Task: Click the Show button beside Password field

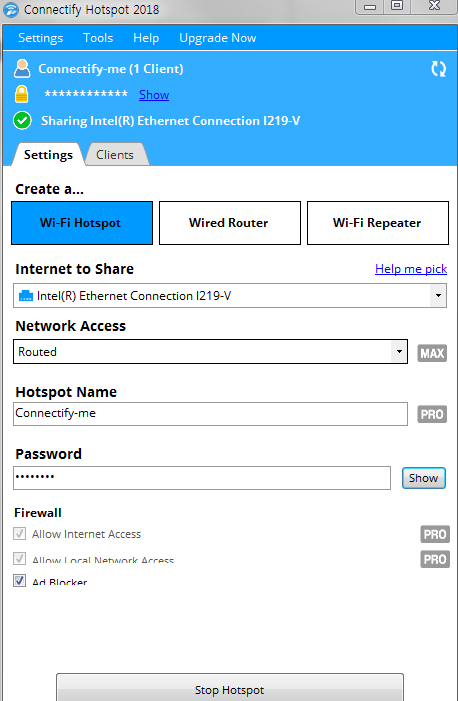Action: pyautogui.click(x=424, y=478)
